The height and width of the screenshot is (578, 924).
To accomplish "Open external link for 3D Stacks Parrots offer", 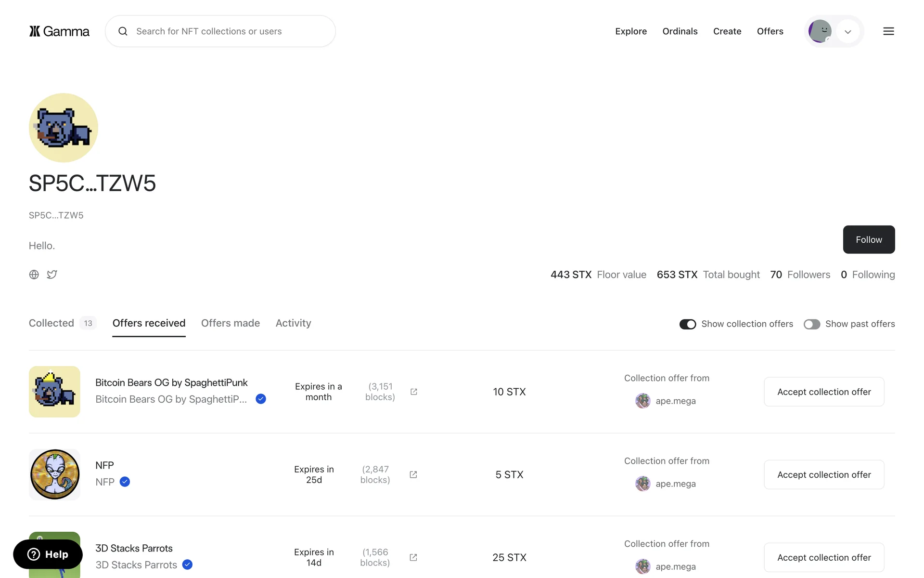I will (413, 557).
